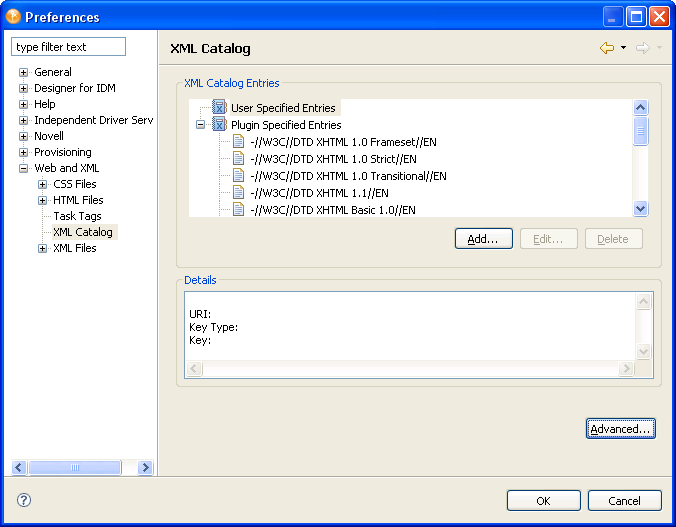
Task: Select -//W3C//DTD XHTML 1.0 Transitional//EN entry
Action: (x=348, y=176)
